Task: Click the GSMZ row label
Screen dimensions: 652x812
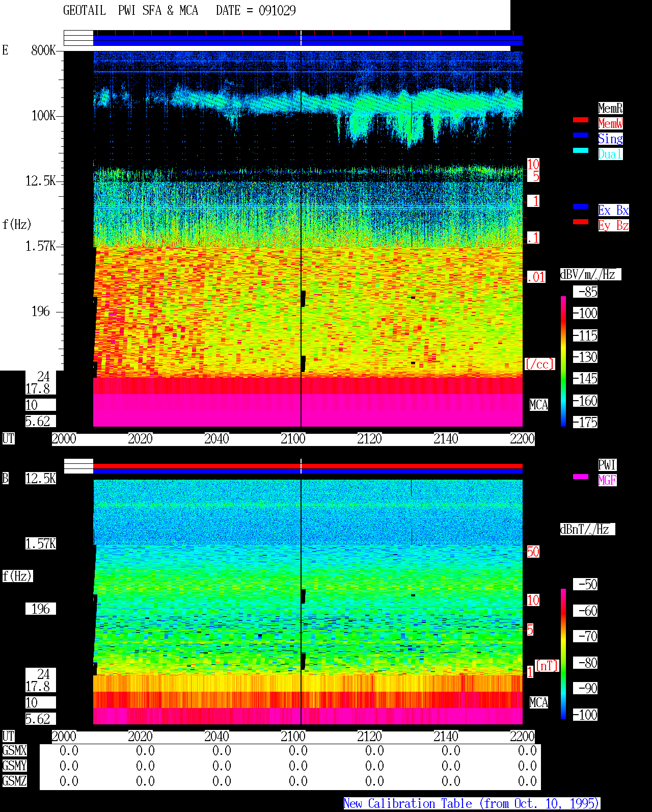Action: [14, 781]
